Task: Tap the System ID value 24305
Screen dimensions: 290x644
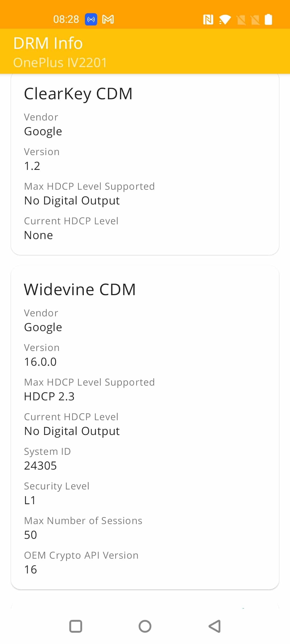Action: pos(40,466)
